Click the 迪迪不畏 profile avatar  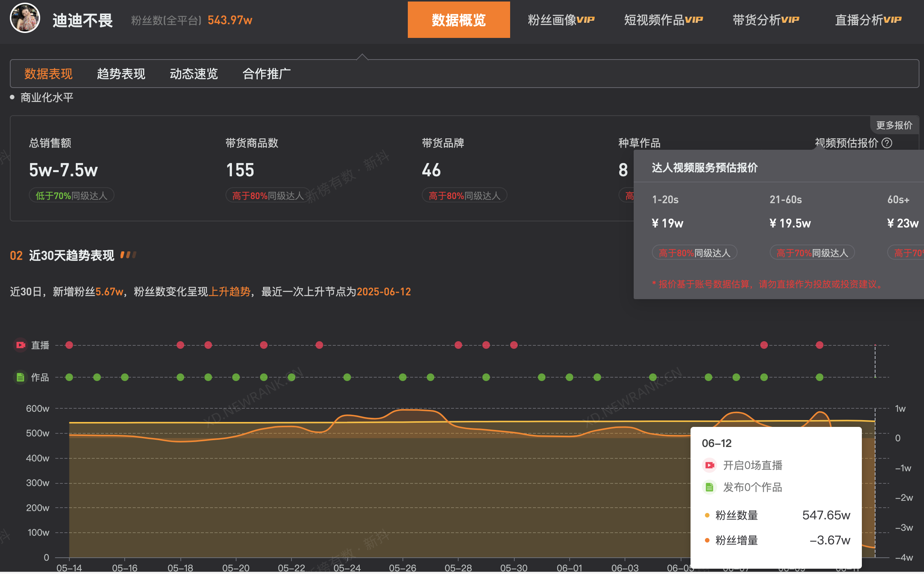[25, 18]
